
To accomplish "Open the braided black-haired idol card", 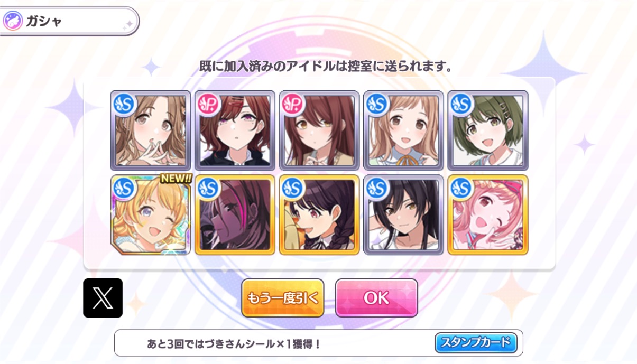I will point(319,215).
